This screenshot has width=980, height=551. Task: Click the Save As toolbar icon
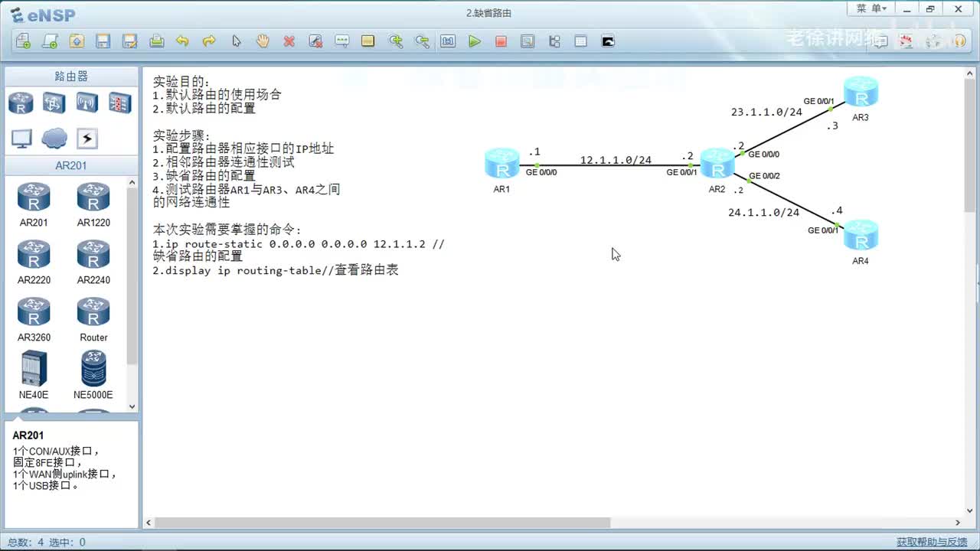point(129,41)
